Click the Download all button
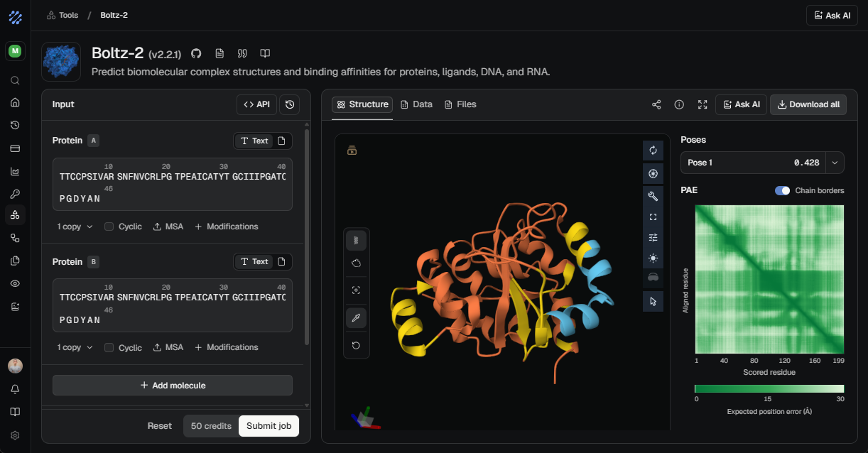Screen dimensions: 868x453 808,104
